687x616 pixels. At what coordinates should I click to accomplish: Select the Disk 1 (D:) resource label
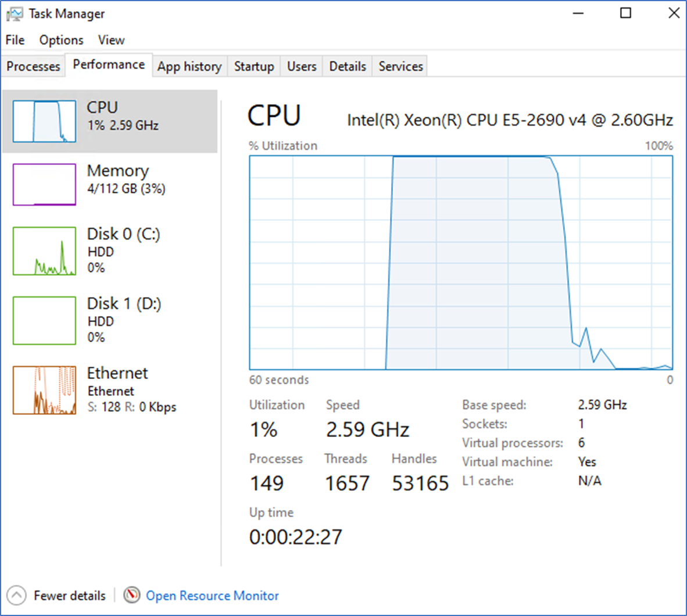124,303
